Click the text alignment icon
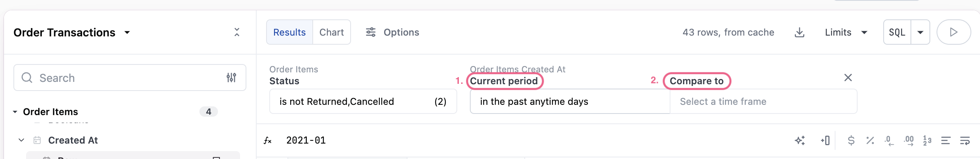The image size is (980, 159). pos(946,140)
